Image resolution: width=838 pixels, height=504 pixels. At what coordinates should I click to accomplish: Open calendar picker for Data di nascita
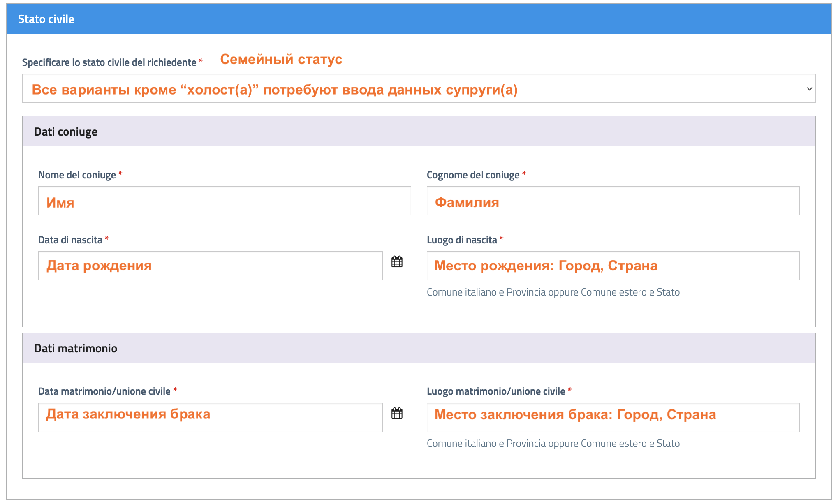pos(397,261)
